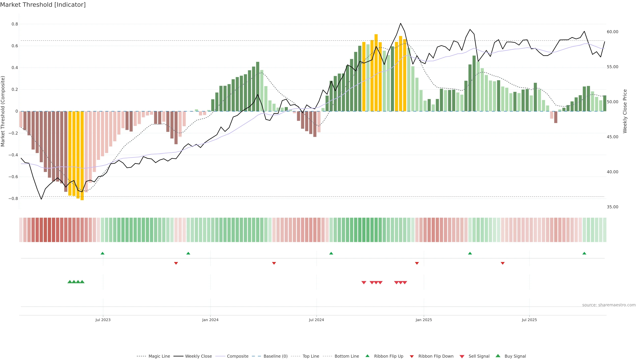Click the Jul 2023 x-axis label

(103, 320)
